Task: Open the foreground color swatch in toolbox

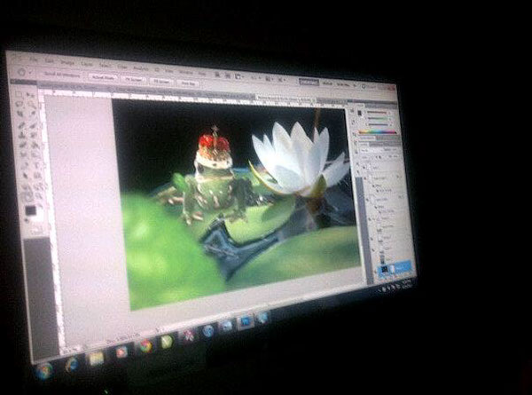Action: 31,210
